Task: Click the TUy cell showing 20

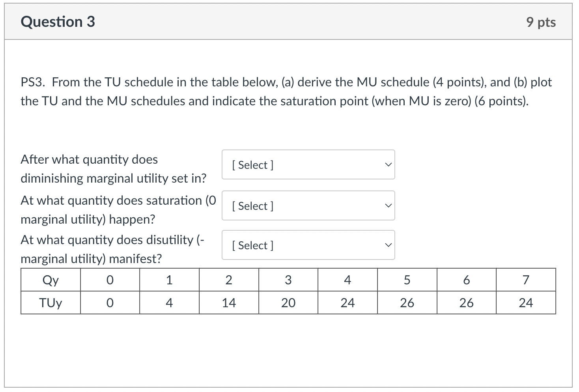Action: point(288,303)
